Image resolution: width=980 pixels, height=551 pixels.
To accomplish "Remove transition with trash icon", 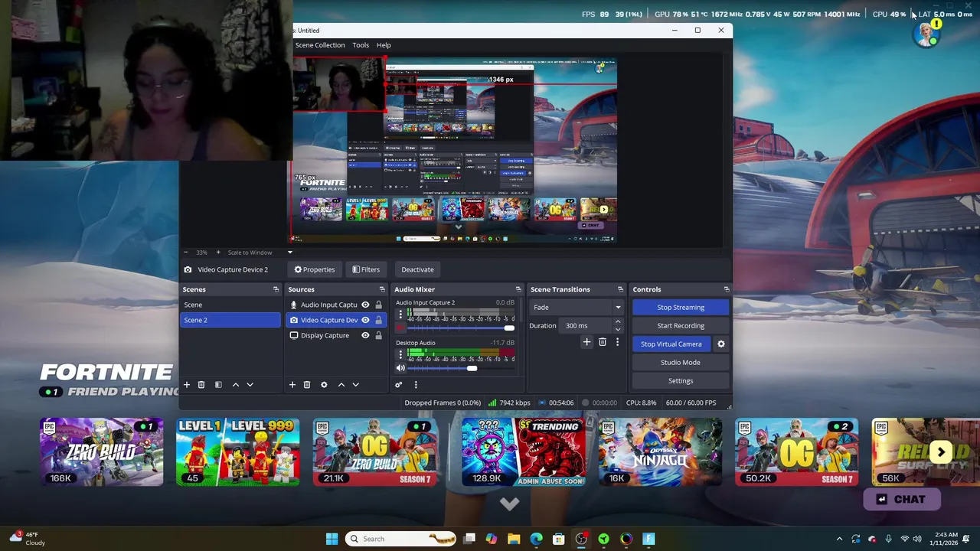I will [603, 342].
